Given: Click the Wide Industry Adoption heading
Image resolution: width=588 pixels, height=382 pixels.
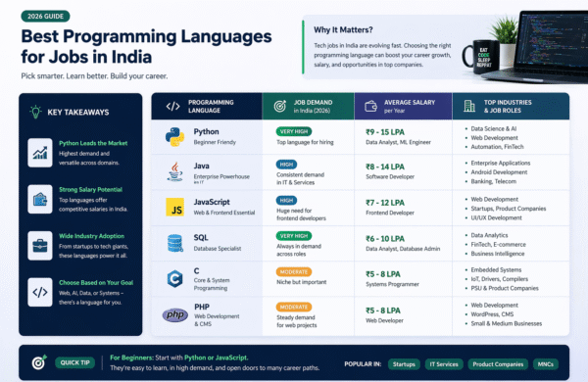Looking at the screenshot, I should pos(91,236).
